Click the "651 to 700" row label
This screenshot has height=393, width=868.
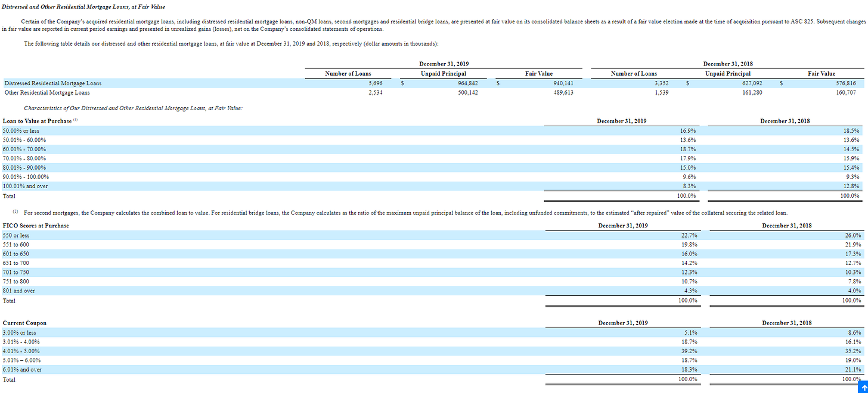pyautogui.click(x=15, y=263)
